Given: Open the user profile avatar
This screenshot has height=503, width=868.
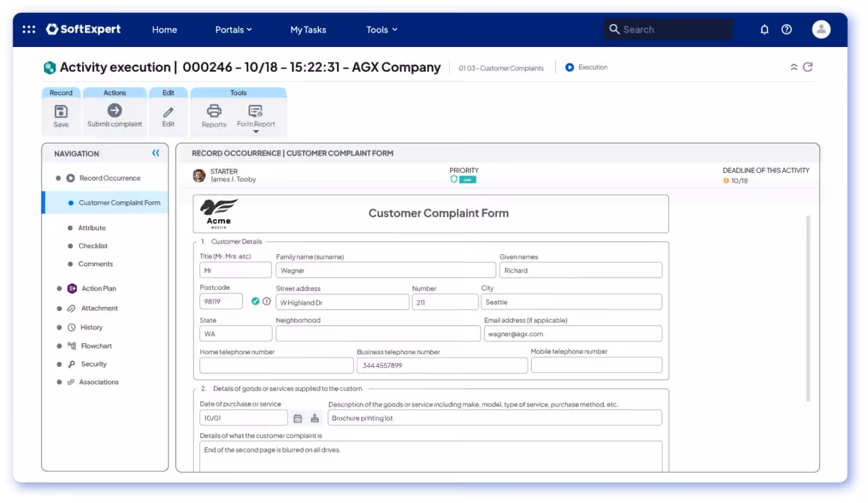Looking at the screenshot, I should 821,30.
